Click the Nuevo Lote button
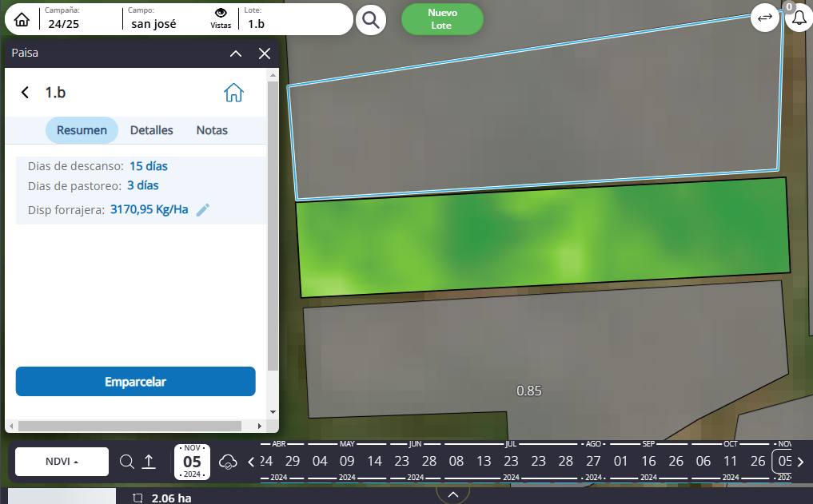813x504 pixels. (x=442, y=19)
